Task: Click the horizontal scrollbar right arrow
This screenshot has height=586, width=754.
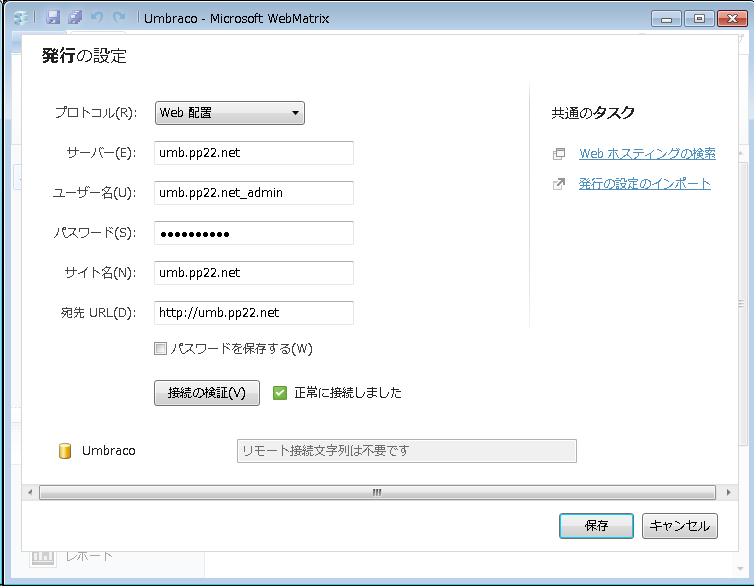Action: (729, 492)
